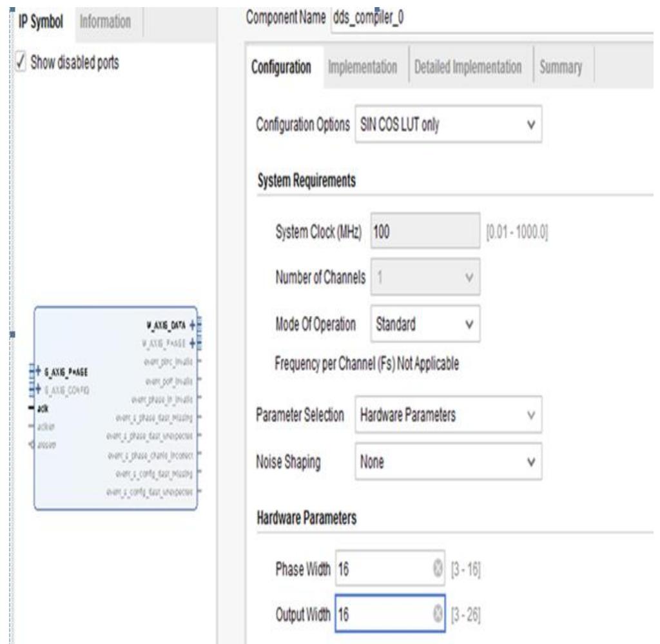
Task: Click the System Clock (MHz) field
Action: [425, 231]
